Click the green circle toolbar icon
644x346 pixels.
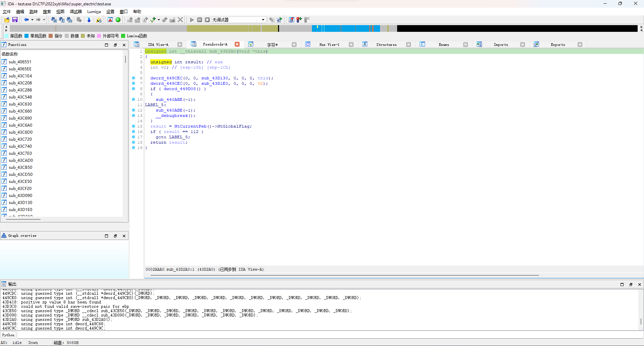click(118, 20)
